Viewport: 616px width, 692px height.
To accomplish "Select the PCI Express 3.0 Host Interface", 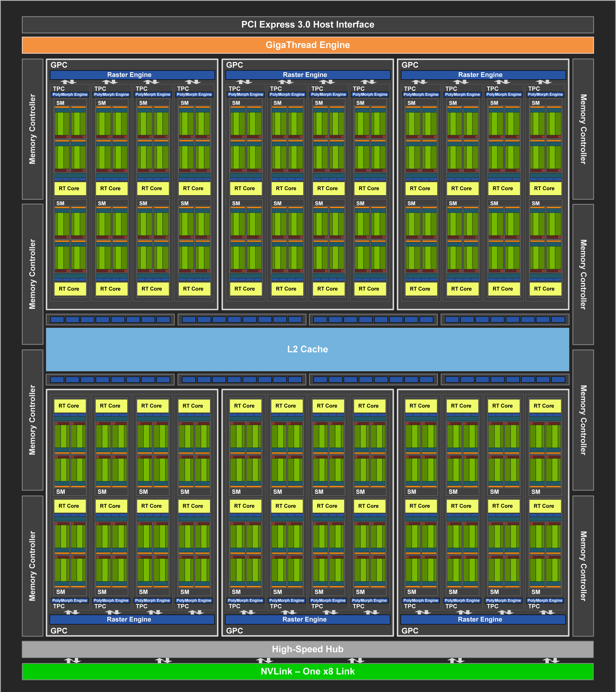I will point(308,24).
